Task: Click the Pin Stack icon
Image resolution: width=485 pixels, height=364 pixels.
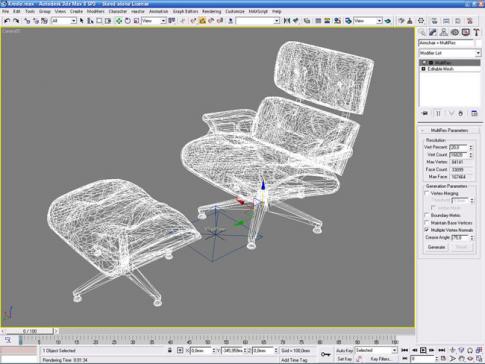Action: (425, 113)
